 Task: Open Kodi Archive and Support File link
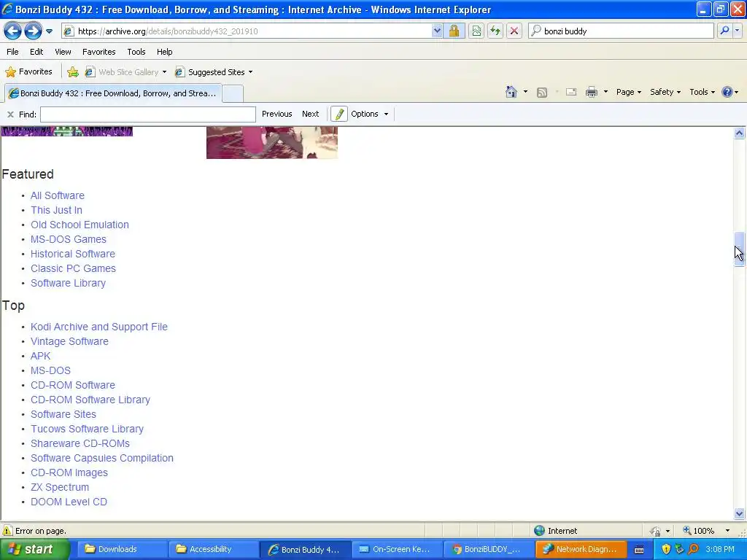(x=99, y=327)
